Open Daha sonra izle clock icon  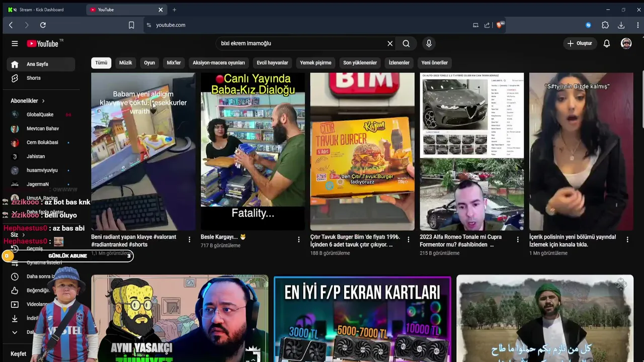(x=15, y=277)
